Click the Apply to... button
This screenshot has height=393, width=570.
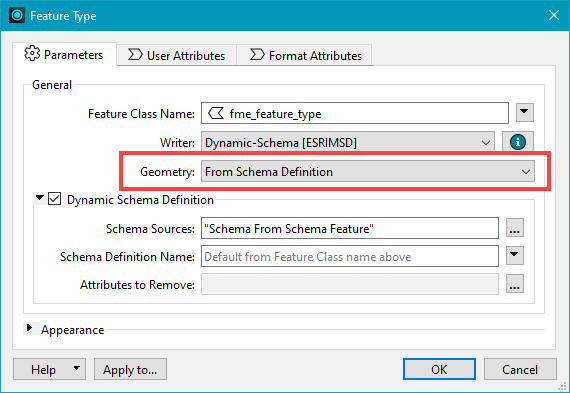coord(130,369)
